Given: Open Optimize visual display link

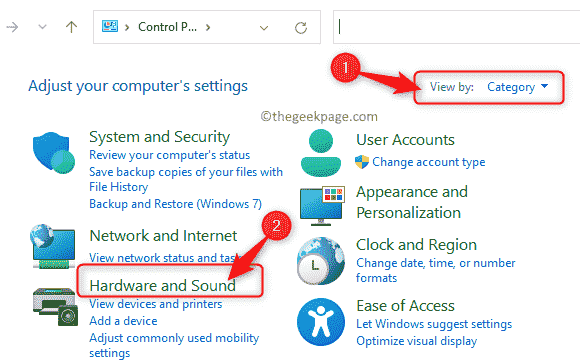Looking at the screenshot, I should 417,341.
